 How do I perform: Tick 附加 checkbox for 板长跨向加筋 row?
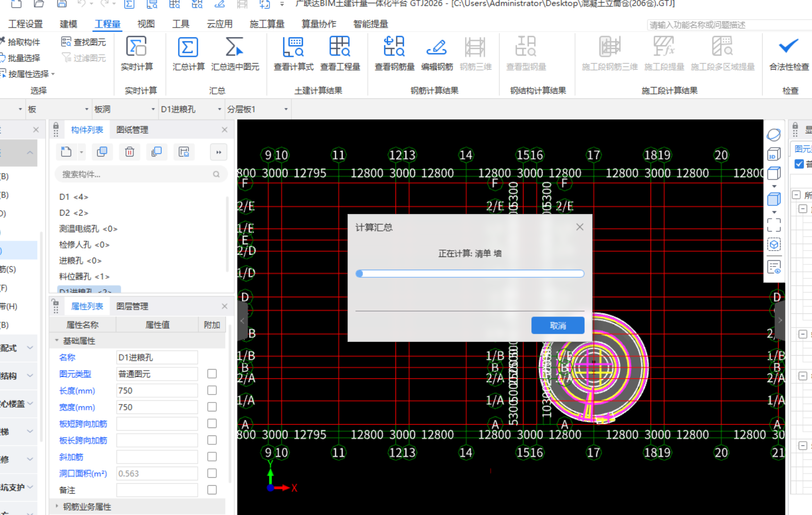(x=212, y=440)
